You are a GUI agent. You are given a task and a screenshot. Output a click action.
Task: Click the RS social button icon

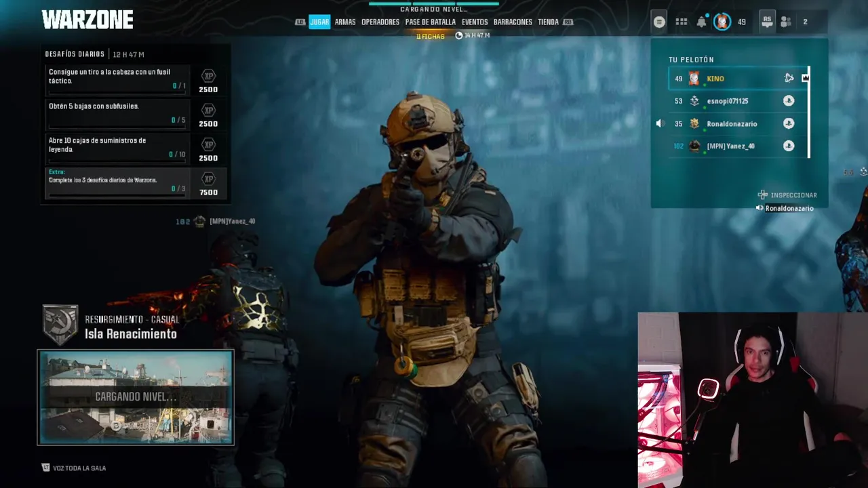pyautogui.click(x=767, y=22)
